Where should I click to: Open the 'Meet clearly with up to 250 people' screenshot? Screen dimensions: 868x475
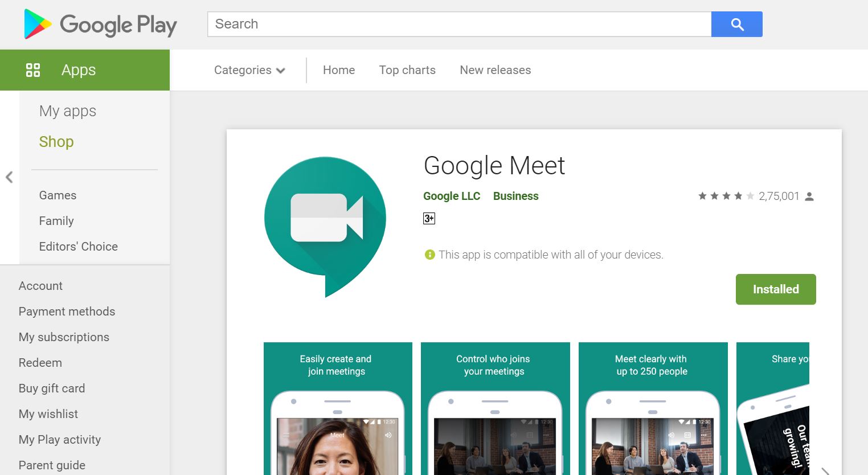[x=653, y=408]
